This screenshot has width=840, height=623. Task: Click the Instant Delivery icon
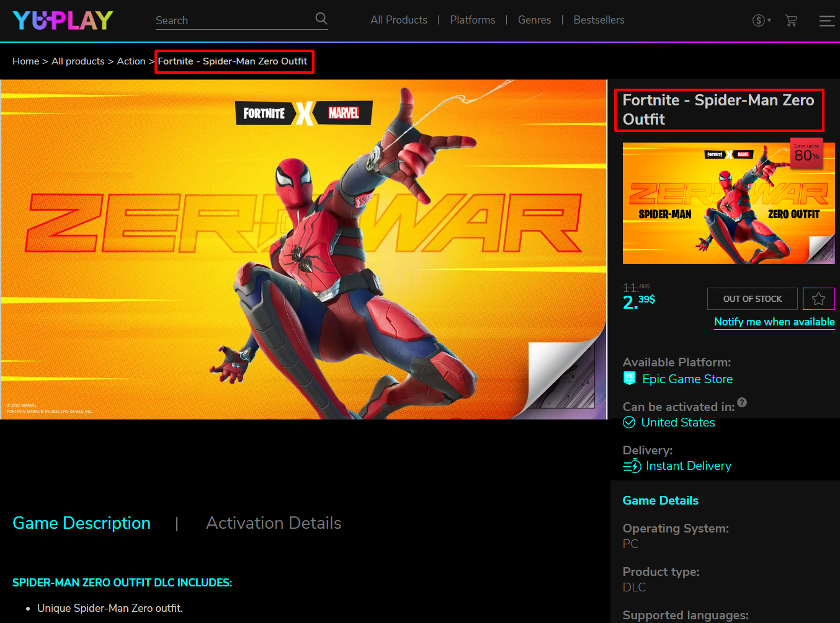632,466
